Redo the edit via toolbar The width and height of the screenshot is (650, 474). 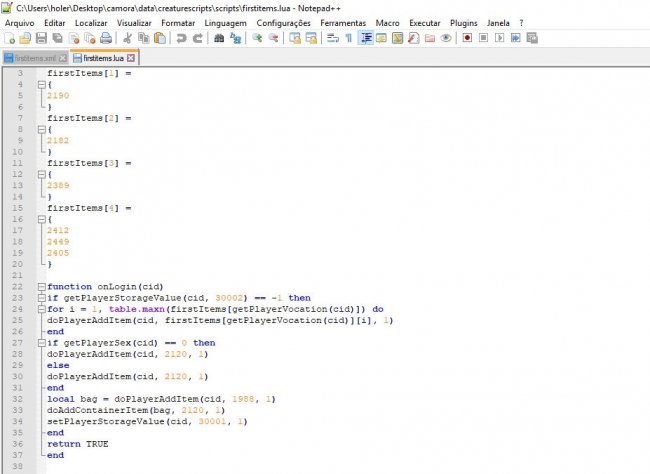197,39
